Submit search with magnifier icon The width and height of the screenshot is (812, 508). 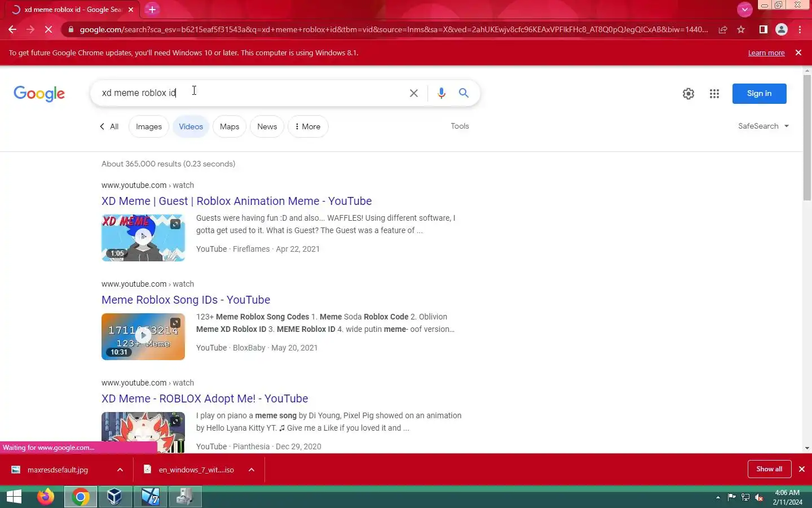click(x=464, y=93)
